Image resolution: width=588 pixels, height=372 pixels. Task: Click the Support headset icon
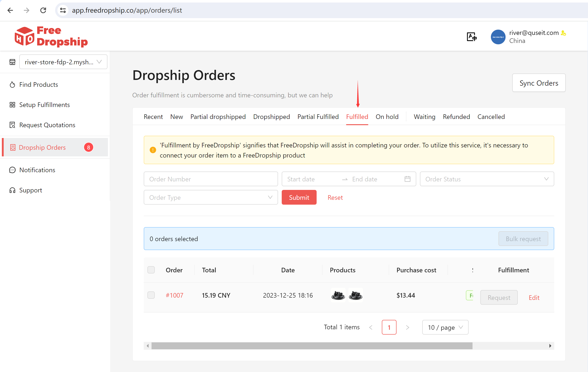pos(12,190)
